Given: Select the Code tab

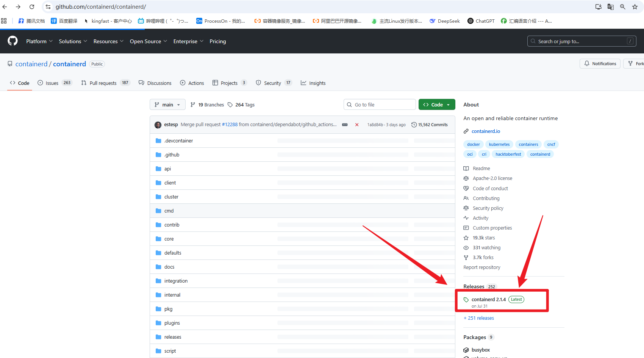Looking at the screenshot, I should pyautogui.click(x=20, y=83).
